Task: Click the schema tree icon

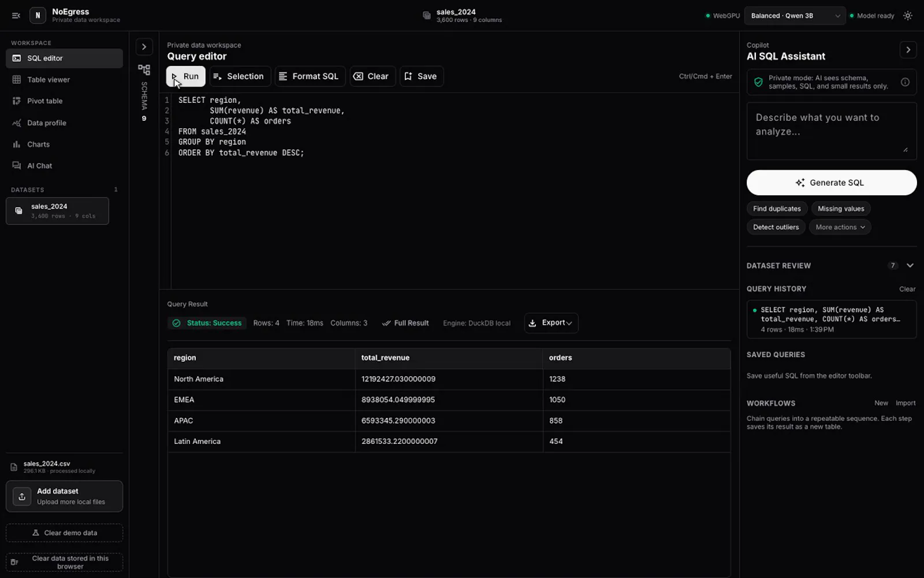Action: tap(144, 70)
